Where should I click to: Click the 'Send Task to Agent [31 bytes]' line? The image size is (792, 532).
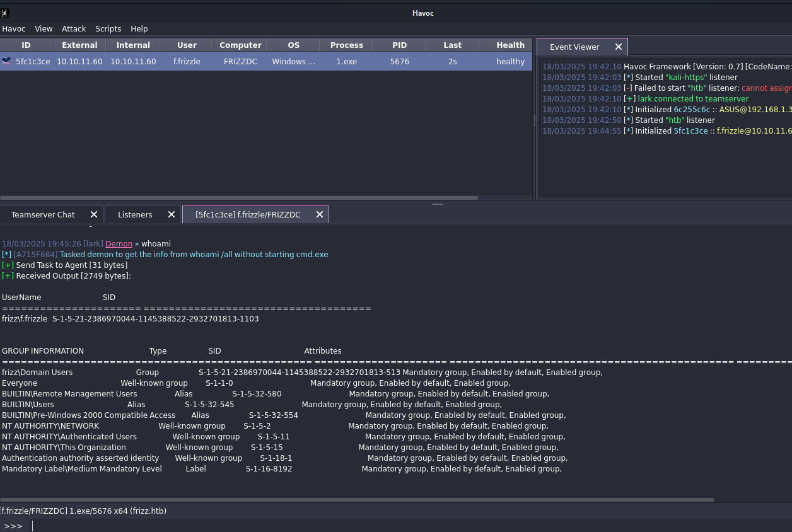coord(64,265)
